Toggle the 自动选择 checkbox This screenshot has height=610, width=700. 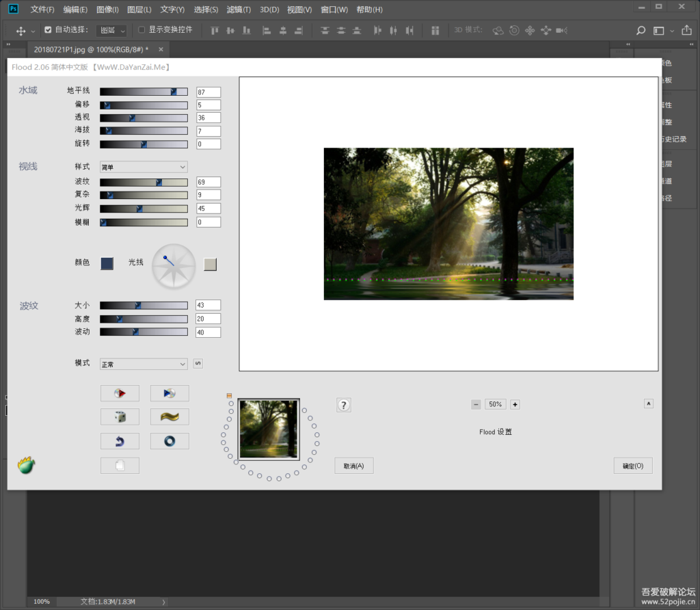[49, 30]
